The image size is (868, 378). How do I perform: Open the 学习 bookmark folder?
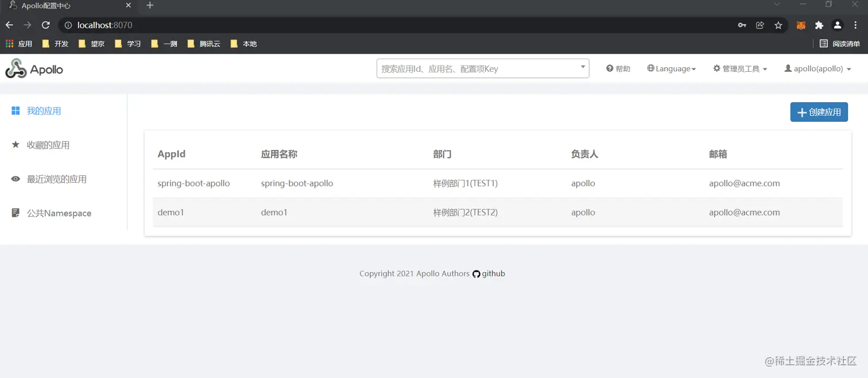tap(127, 44)
